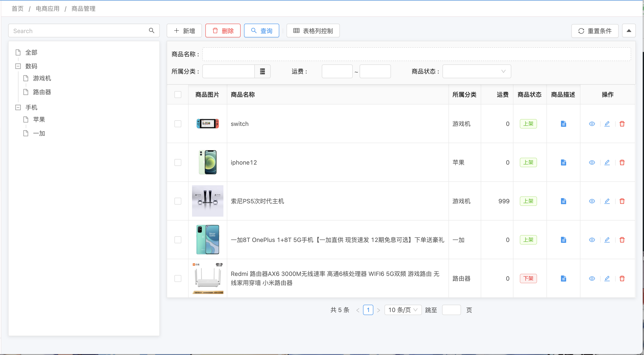Image resolution: width=644 pixels, height=355 pixels.
Task: Delete the 索尼PS5次时代主机 row
Action: click(622, 201)
